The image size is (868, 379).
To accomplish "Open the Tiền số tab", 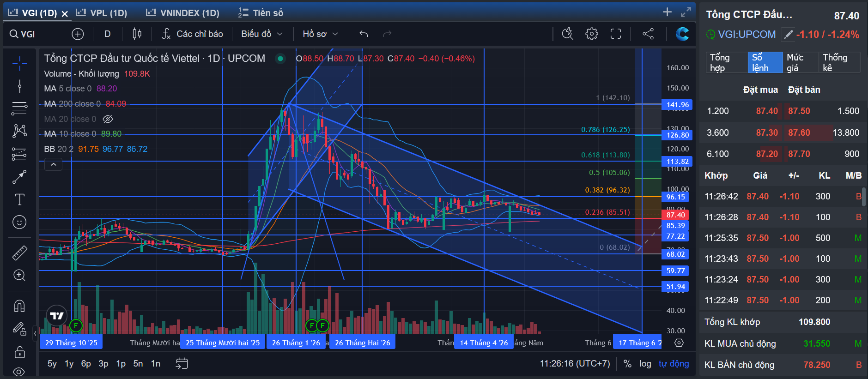I will point(261,13).
